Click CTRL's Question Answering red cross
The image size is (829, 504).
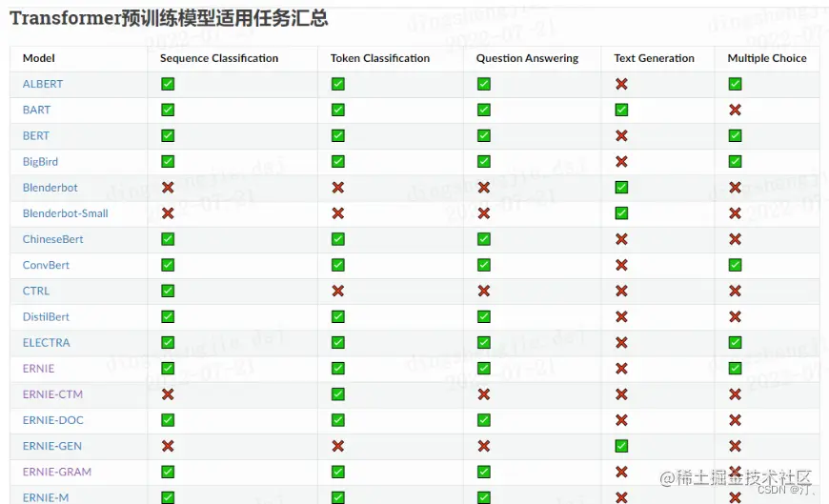coord(484,291)
